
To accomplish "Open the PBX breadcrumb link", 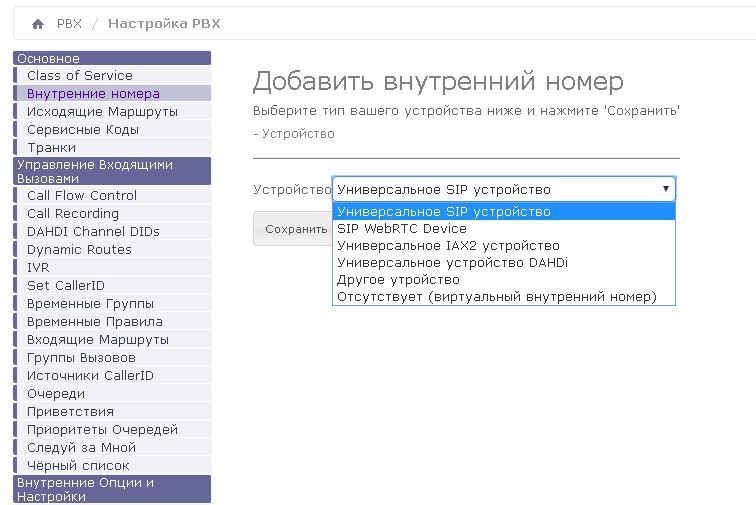I will point(69,24).
